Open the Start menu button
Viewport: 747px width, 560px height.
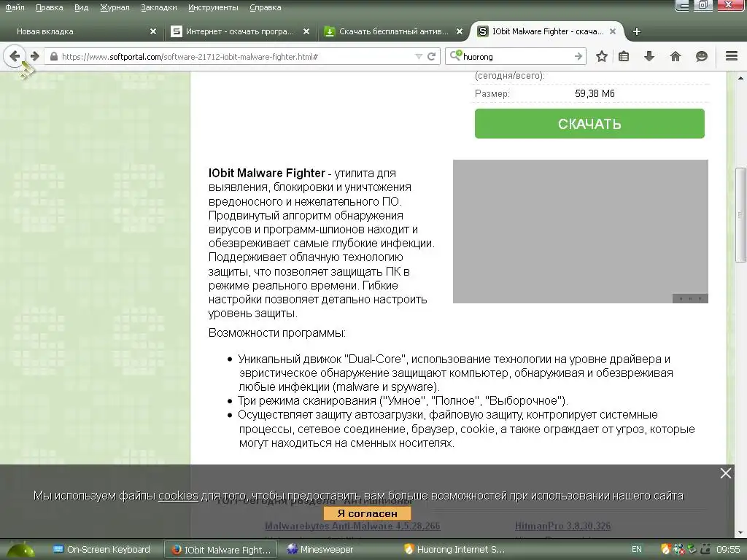click(20, 550)
